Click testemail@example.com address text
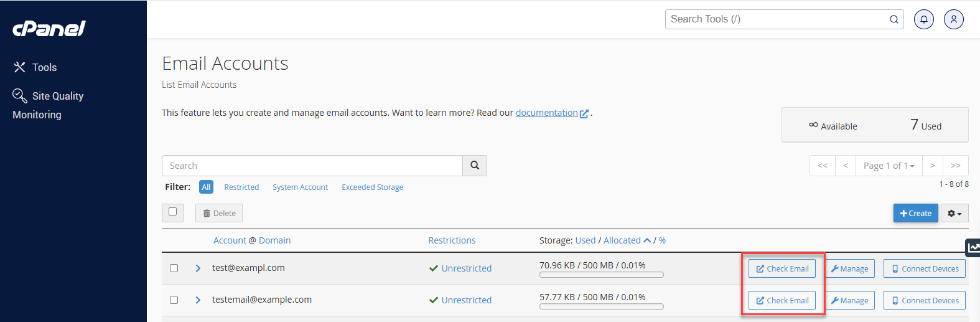980x322 pixels. click(x=262, y=300)
